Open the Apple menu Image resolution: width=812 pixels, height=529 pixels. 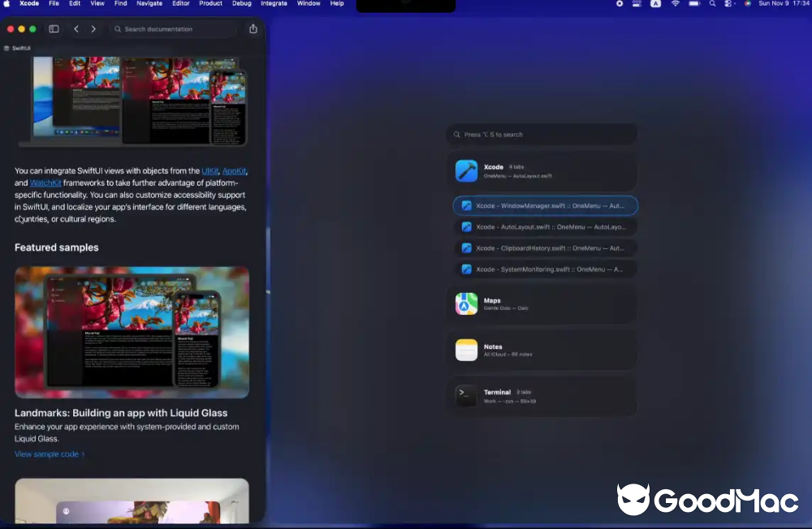pos(6,3)
